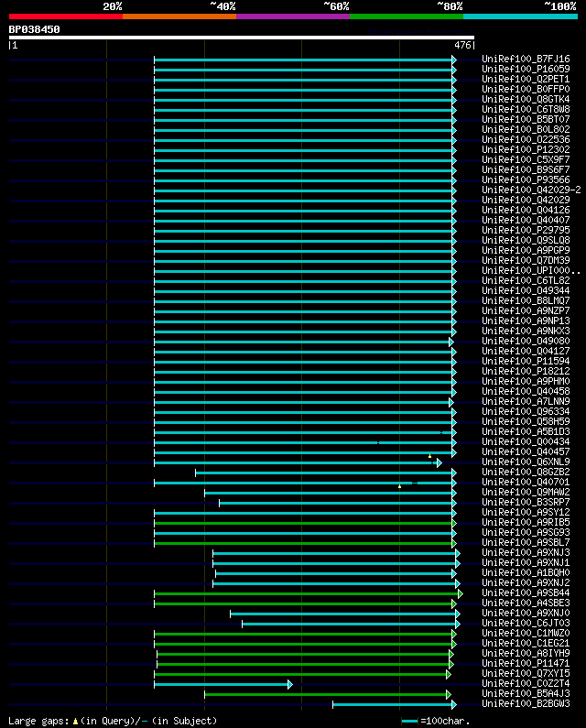Select label UniRef100_C6TL82
Image resolution: width=586 pixels, height=728 pixels.
tap(526, 280)
